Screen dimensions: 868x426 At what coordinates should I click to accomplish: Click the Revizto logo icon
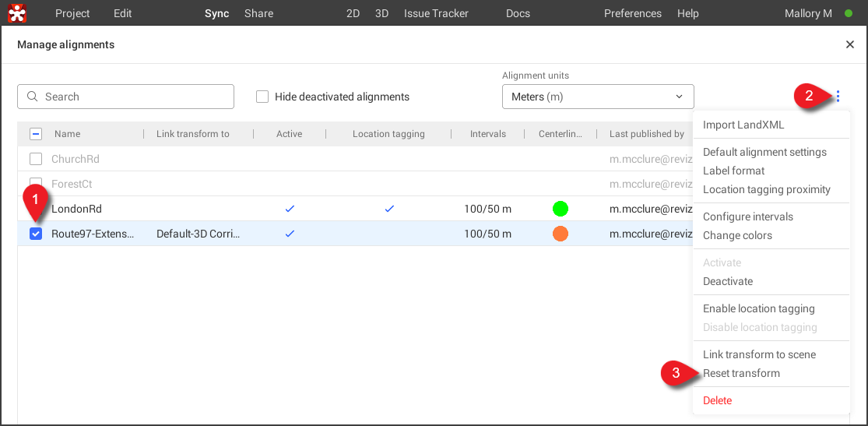coord(17,13)
